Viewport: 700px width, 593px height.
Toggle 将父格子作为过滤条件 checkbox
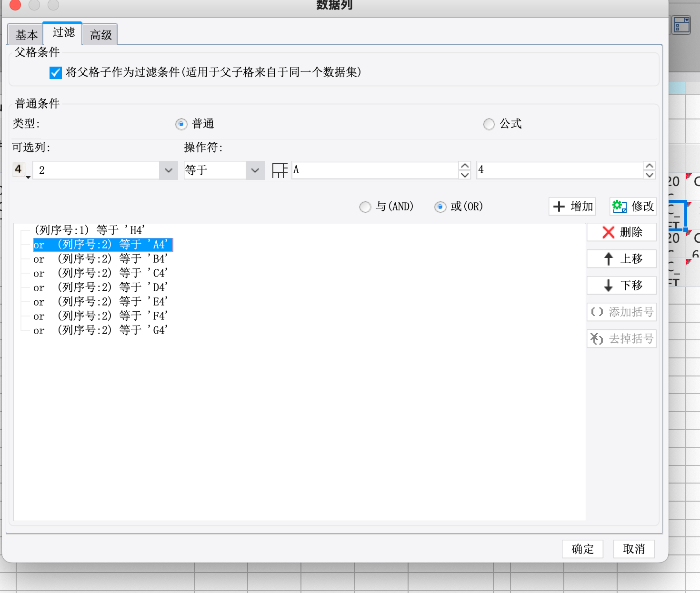point(56,72)
